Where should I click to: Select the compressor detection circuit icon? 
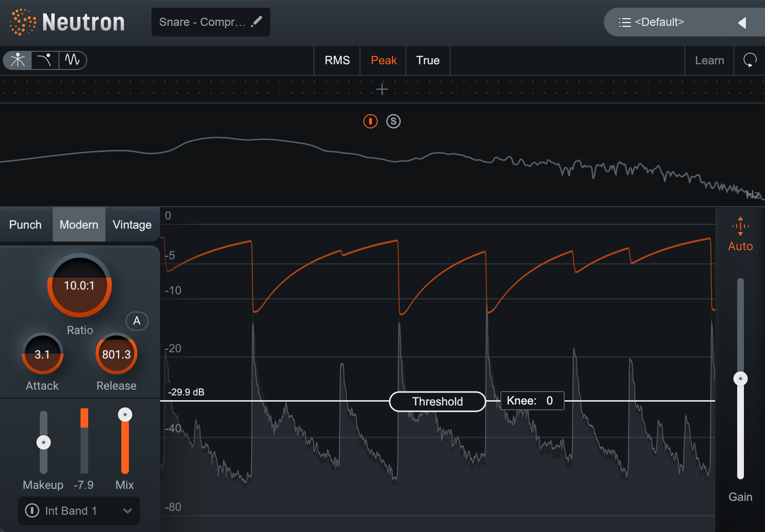pyautogui.click(x=18, y=60)
